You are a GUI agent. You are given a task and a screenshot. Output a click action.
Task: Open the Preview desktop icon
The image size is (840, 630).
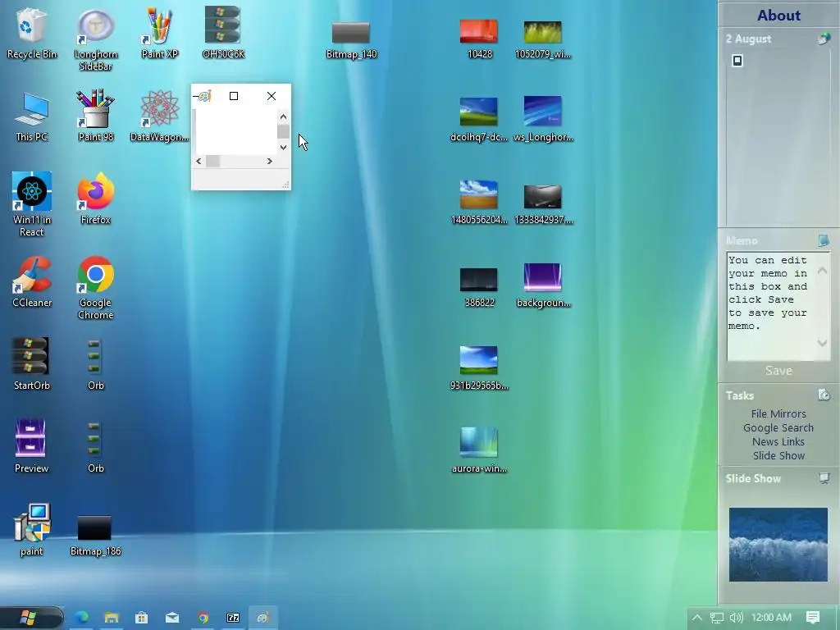coord(32,447)
